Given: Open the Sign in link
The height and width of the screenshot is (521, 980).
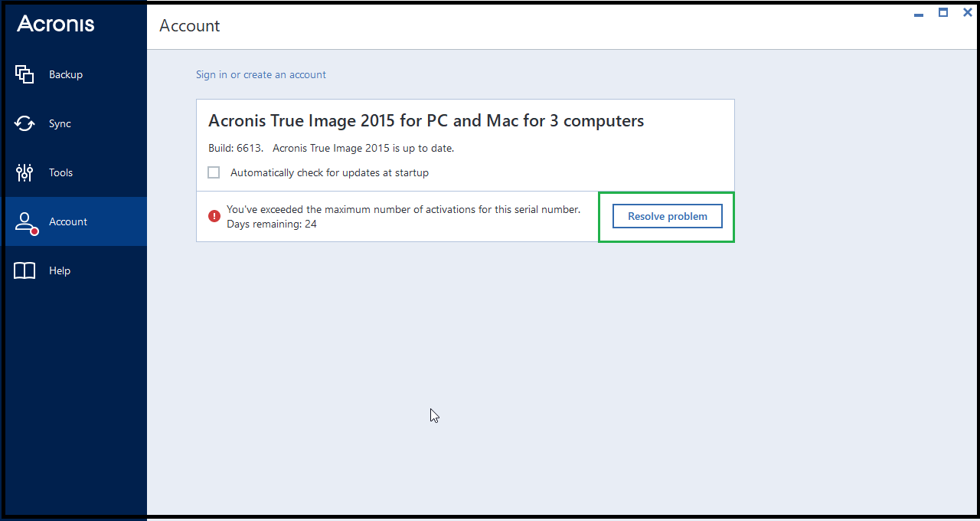Looking at the screenshot, I should [x=211, y=74].
